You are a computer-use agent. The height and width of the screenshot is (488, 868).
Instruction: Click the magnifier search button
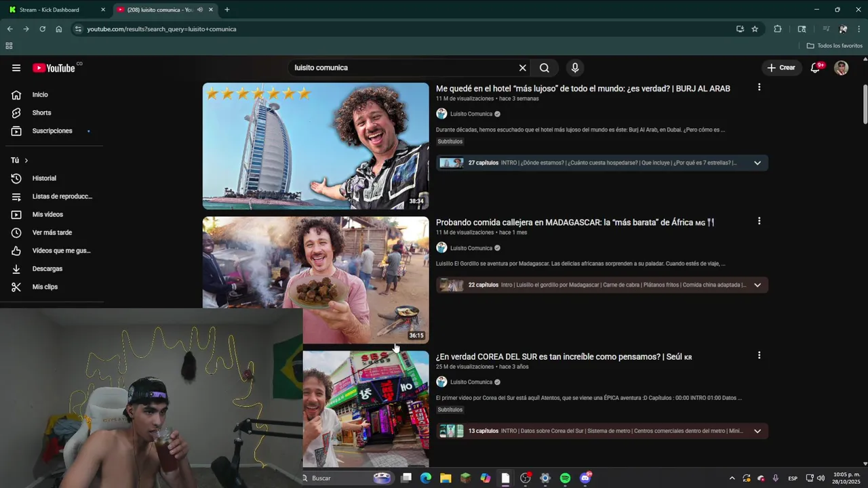(x=545, y=68)
